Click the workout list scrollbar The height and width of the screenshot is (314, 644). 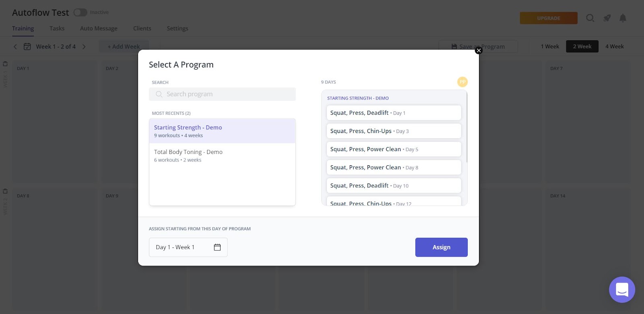(x=466, y=127)
